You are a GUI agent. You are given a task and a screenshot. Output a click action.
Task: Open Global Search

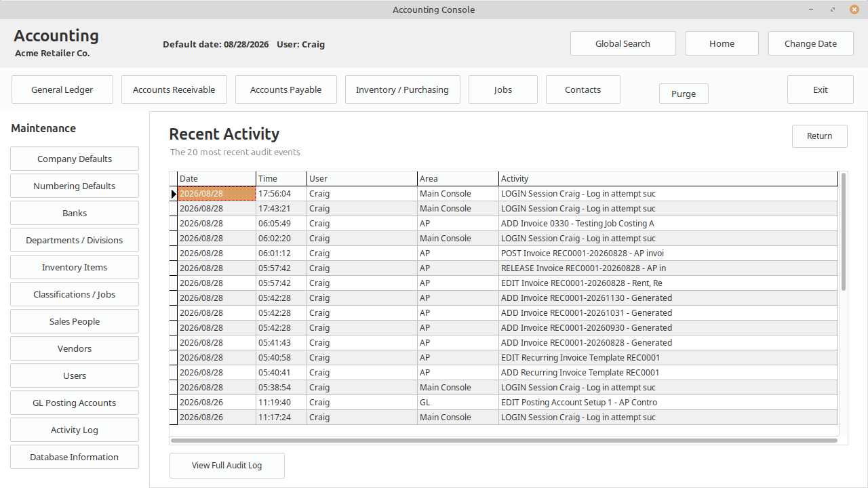[623, 43]
